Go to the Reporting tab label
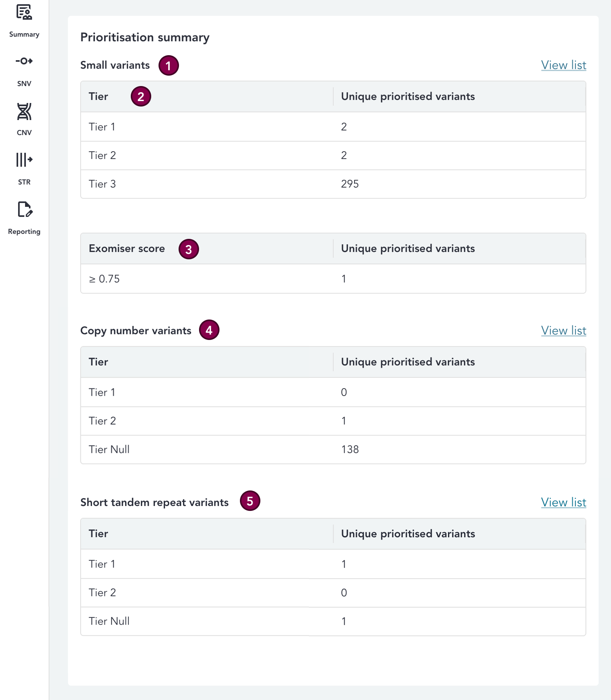 point(24,232)
